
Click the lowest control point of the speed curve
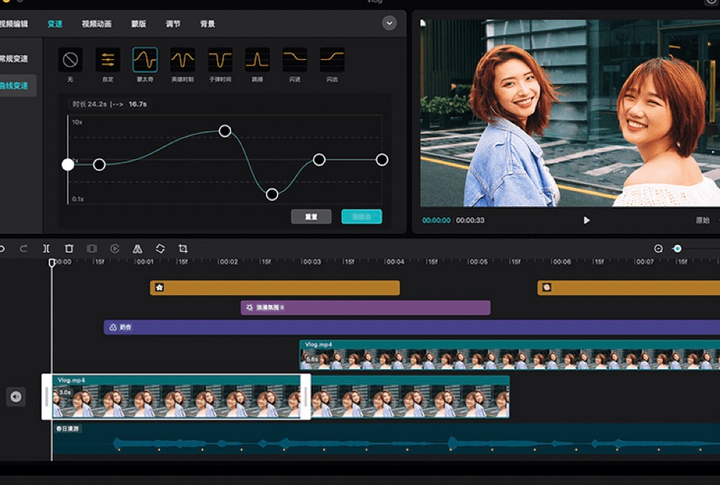[x=272, y=194]
